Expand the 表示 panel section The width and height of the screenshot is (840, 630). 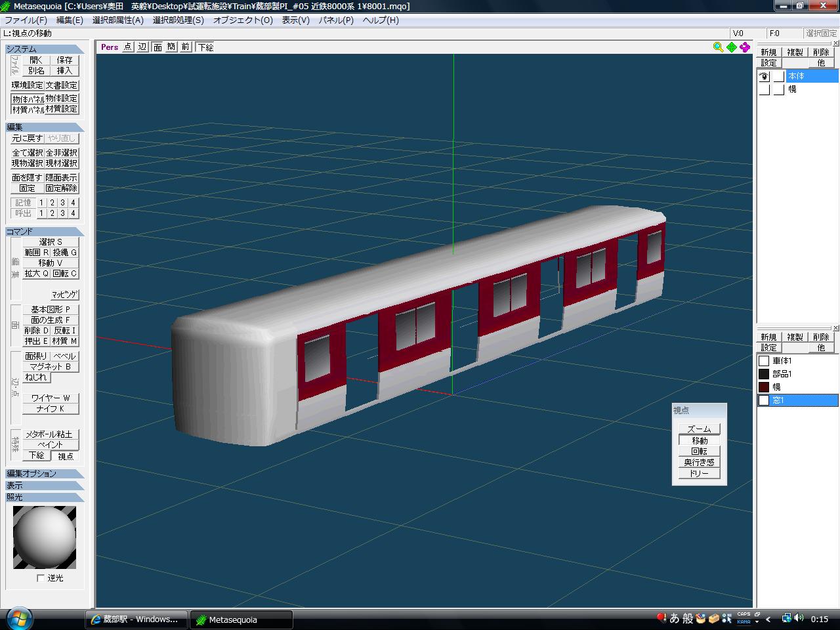coord(45,485)
